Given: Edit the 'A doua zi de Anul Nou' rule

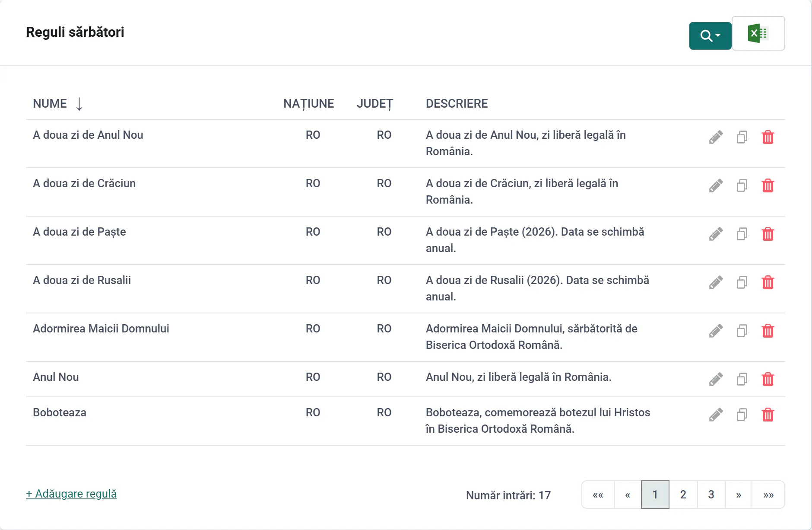Looking at the screenshot, I should [x=716, y=137].
